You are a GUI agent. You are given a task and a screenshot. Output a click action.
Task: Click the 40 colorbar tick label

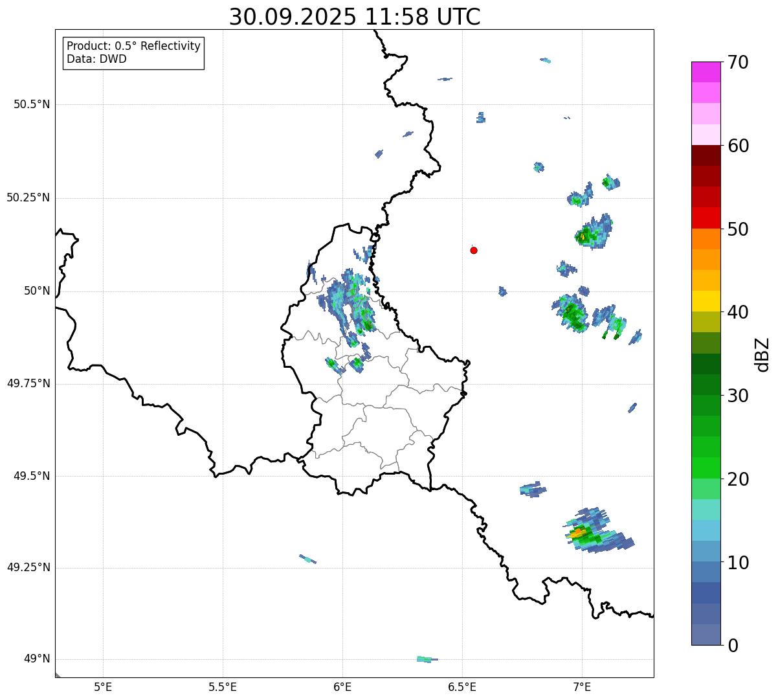738,312
